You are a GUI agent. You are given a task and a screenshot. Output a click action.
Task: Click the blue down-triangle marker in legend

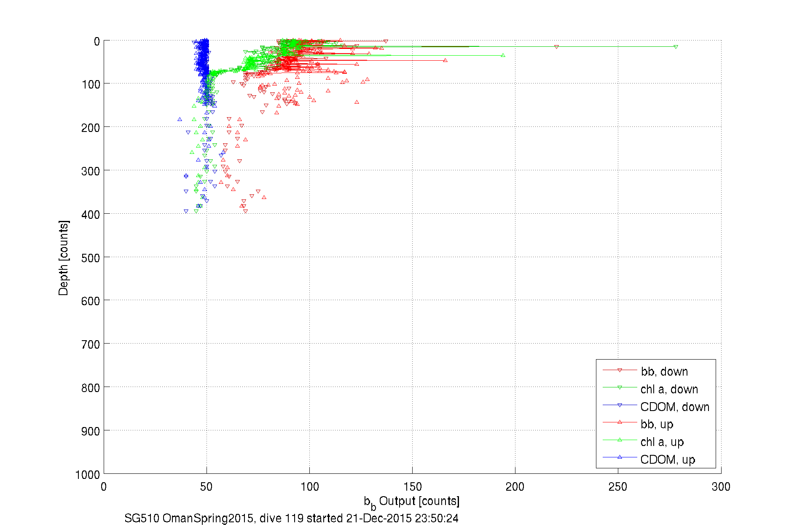(x=620, y=405)
